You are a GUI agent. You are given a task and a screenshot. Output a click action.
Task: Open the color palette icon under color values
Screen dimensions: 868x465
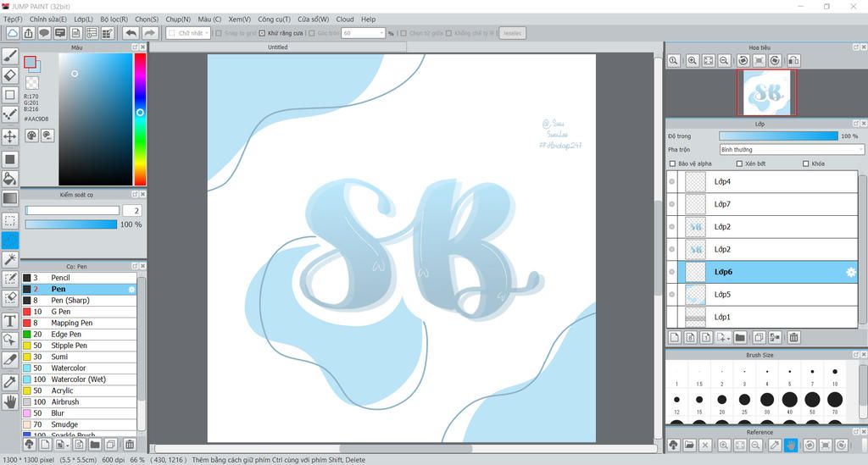[x=32, y=136]
